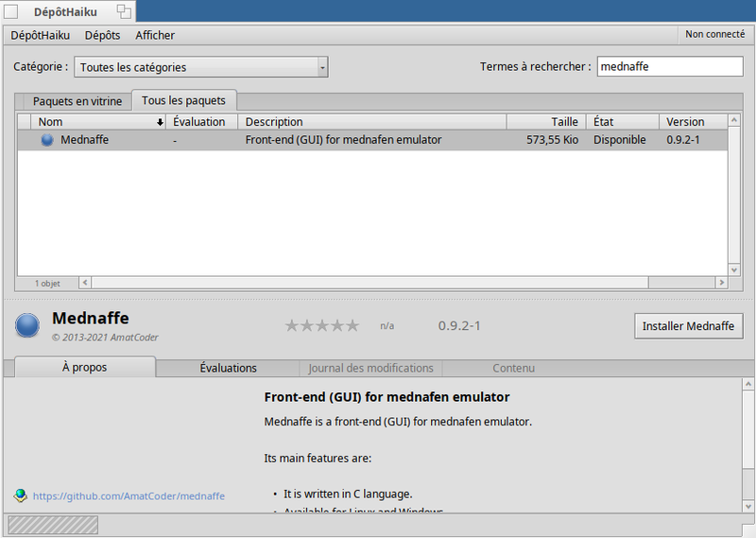Click the left arrow of the list's horizontal scrollbar
The image size is (756, 538).
pos(85,283)
